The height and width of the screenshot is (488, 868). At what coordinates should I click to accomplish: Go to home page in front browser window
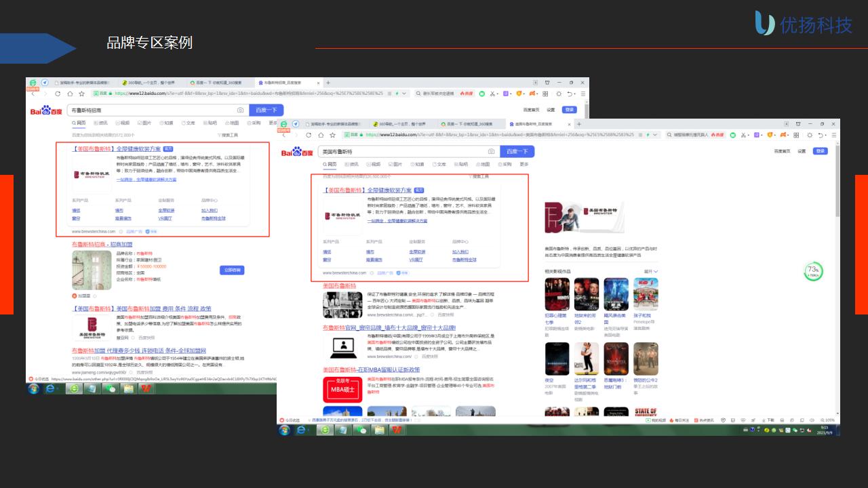pos(321,135)
